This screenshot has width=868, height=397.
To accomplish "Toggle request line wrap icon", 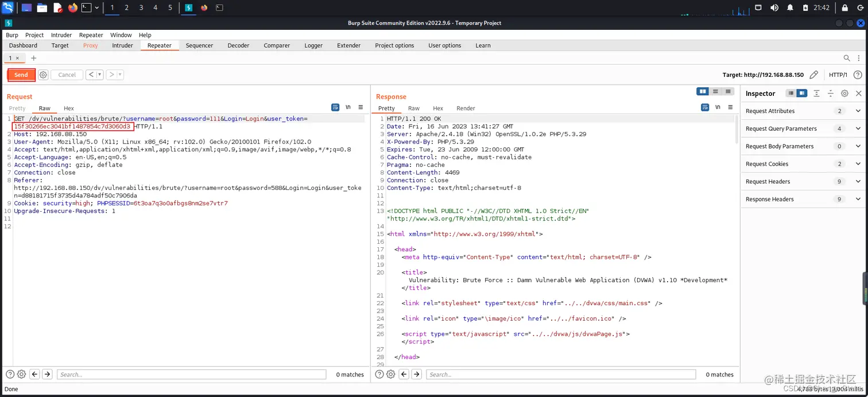I will [335, 107].
